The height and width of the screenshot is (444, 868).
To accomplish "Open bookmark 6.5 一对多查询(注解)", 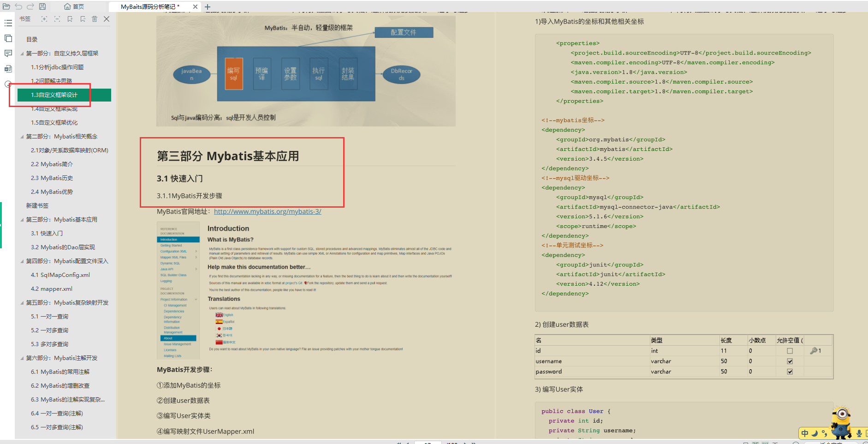I will [x=57, y=427].
